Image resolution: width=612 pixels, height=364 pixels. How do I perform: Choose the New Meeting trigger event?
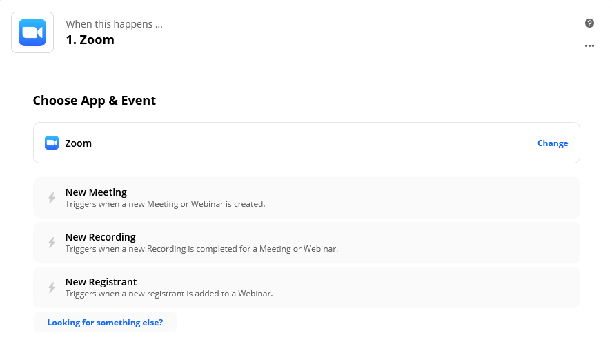coord(96,192)
